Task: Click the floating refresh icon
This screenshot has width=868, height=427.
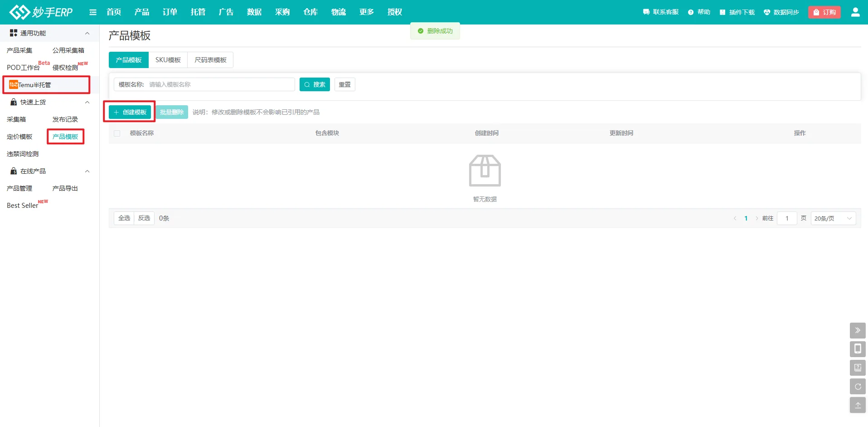Action: [858, 387]
